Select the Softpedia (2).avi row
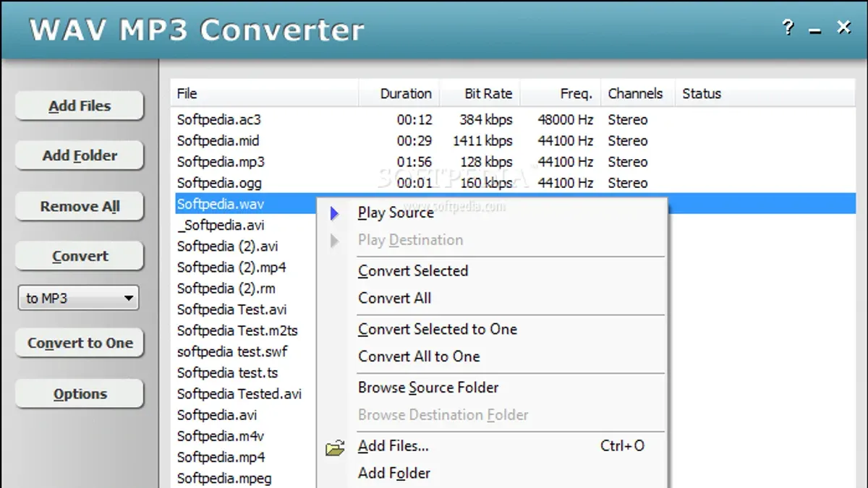The width and height of the screenshot is (868, 488). tap(227, 246)
